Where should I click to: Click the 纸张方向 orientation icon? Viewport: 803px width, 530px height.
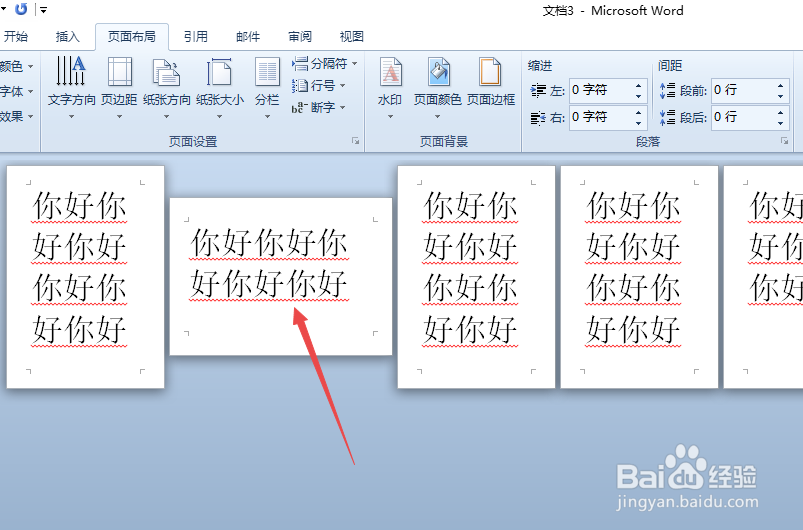coord(166,72)
